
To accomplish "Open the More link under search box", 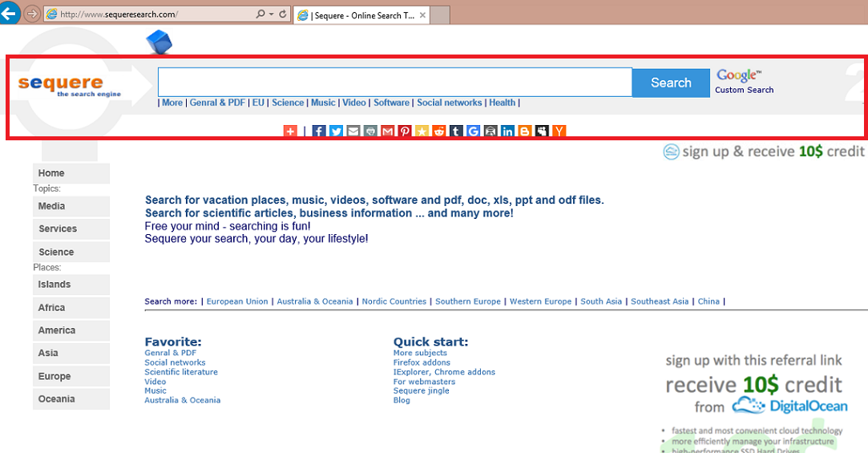I will click(172, 103).
